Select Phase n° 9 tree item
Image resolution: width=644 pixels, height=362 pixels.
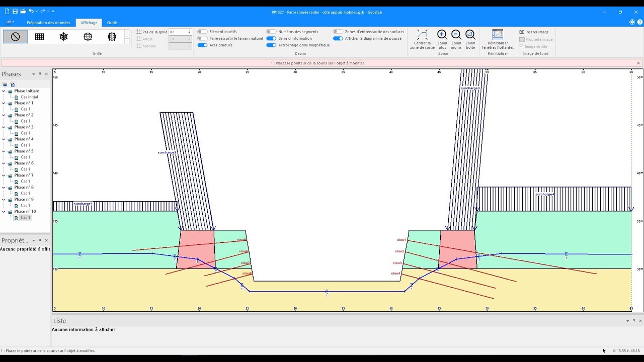[24, 200]
